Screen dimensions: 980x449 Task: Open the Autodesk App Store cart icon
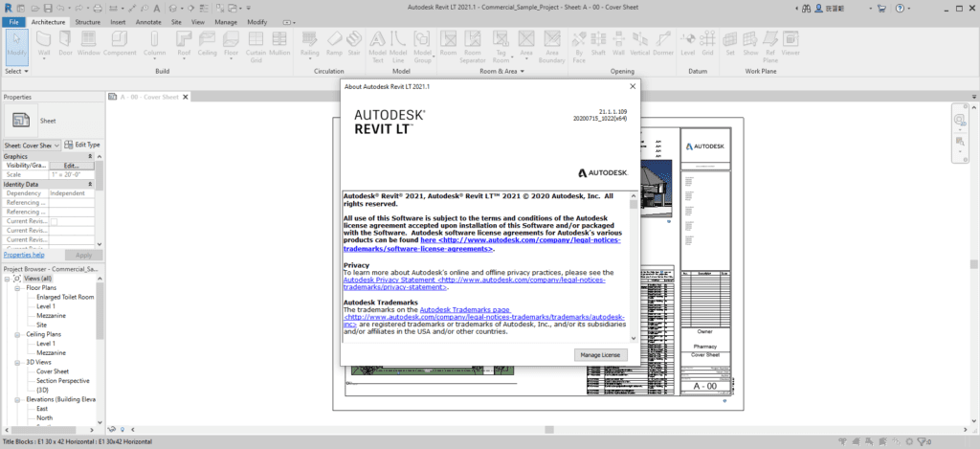881,9
